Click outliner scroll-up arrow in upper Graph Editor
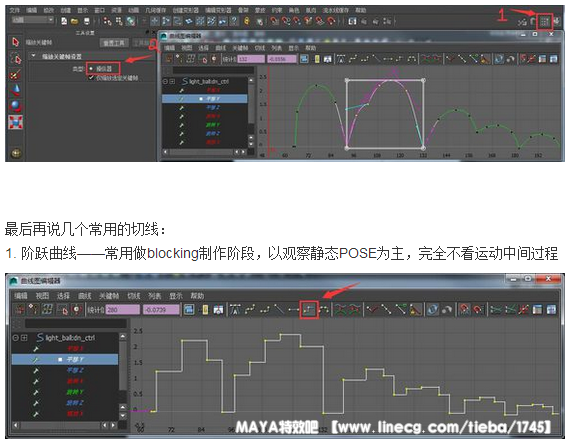Viewport: 585px width, 444px height. (x=251, y=80)
